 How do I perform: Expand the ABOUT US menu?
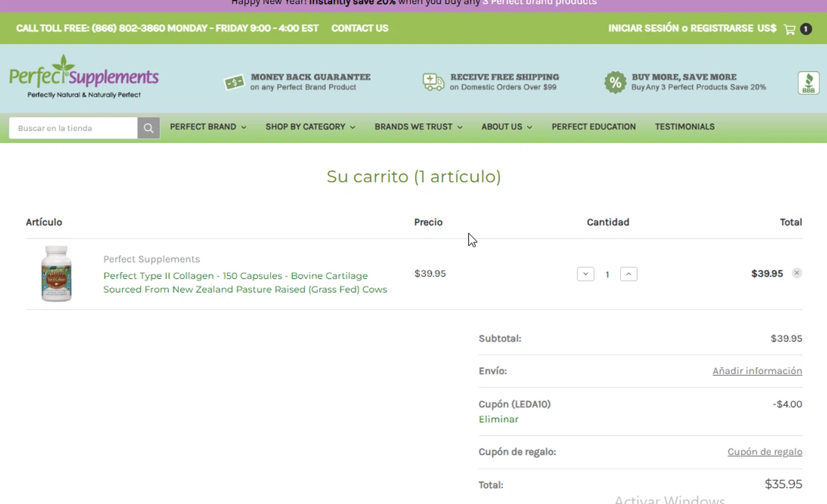coord(507,127)
